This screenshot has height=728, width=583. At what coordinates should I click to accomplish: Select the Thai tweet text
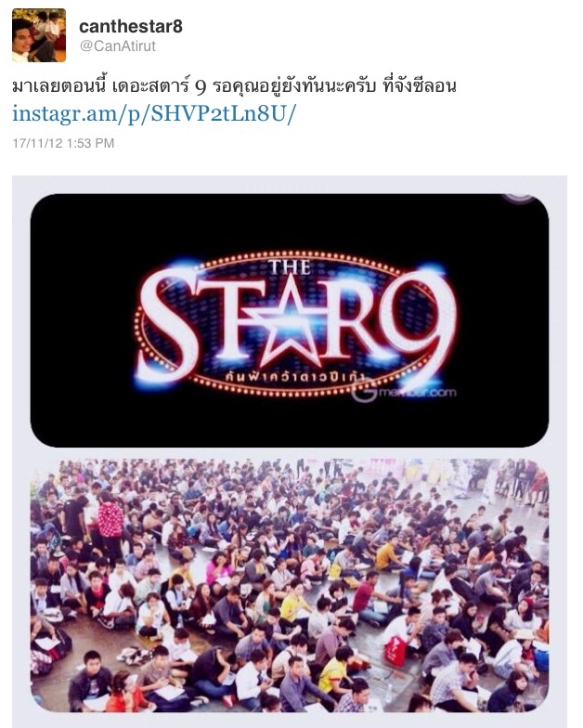coord(234,86)
